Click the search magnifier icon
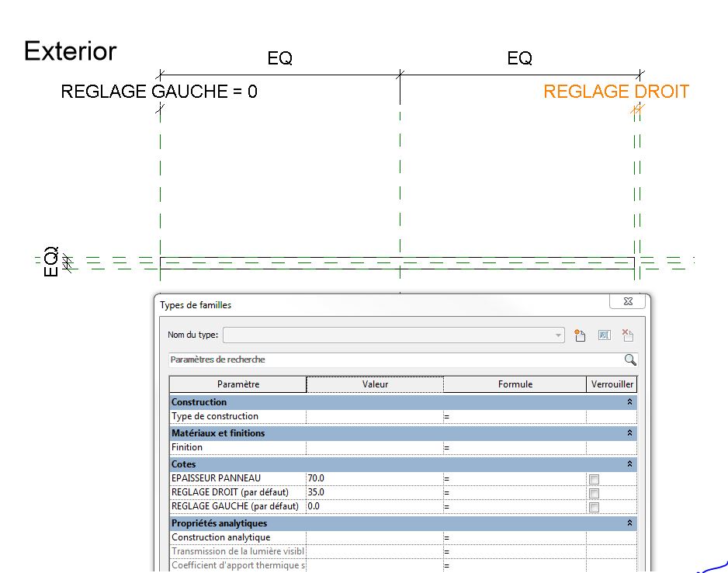Viewport: 728px width, 573px height. (629, 360)
